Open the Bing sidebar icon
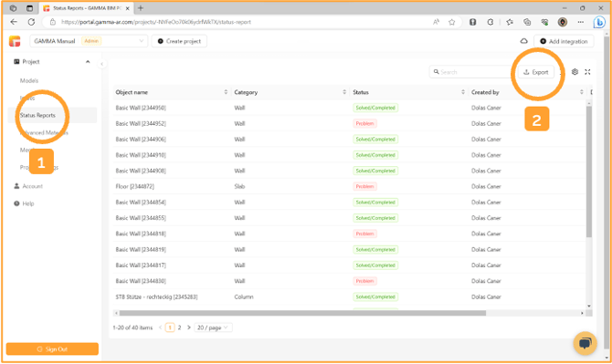 [x=599, y=22]
